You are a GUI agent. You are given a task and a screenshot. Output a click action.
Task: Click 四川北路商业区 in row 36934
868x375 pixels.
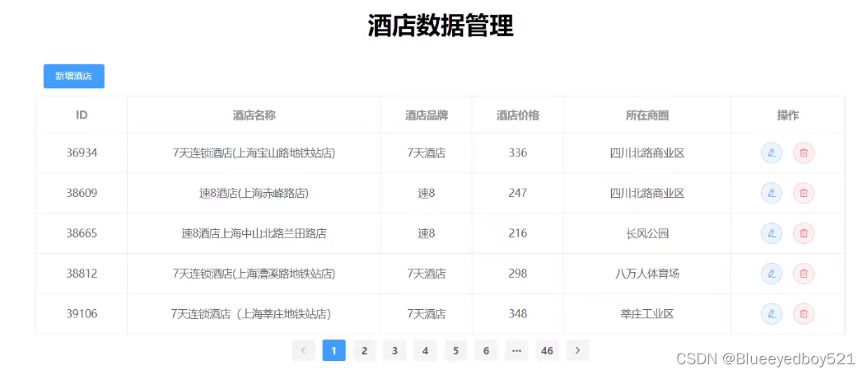[x=647, y=152]
